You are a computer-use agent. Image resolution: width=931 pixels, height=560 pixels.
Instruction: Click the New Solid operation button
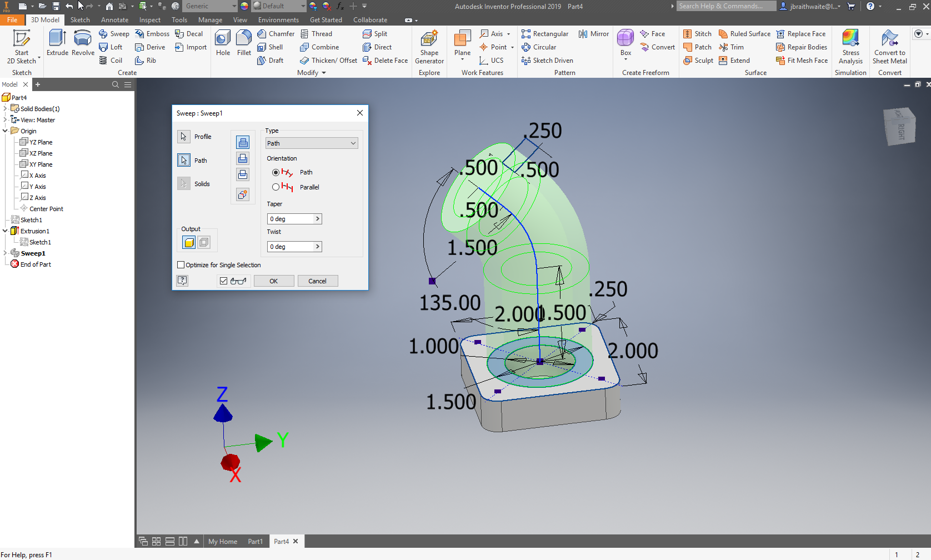click(x=243, y=194)
